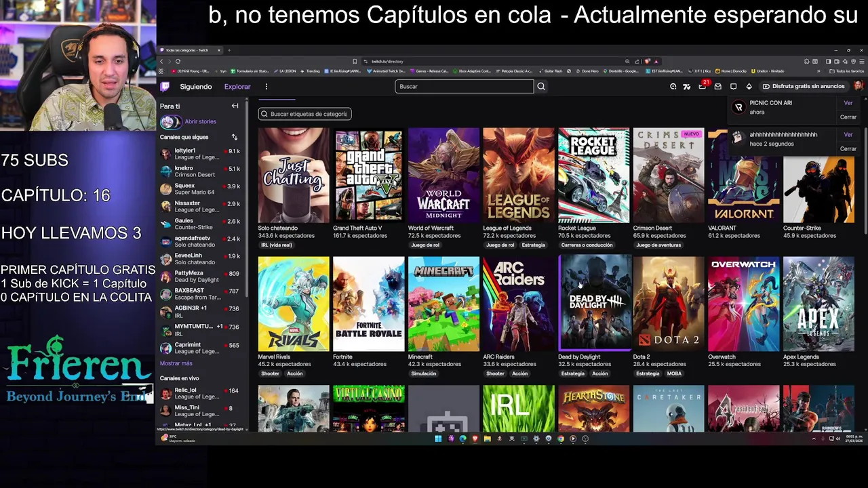View the PICNIC CON ARI notification
Image resolution: width=868 pixels, height=488 pixels.
click(848, 103)
